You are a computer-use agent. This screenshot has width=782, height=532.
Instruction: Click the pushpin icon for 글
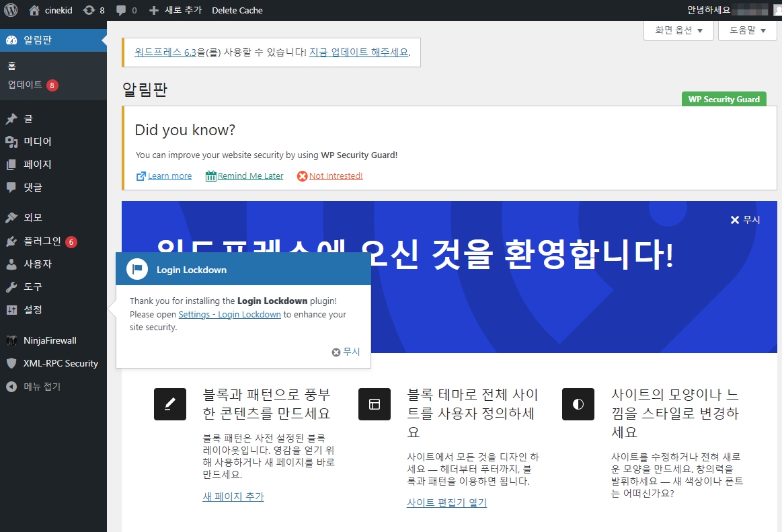[11, 119]
